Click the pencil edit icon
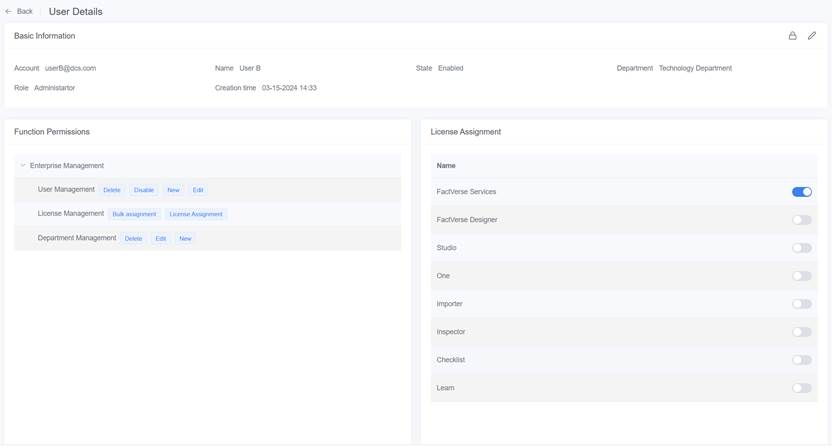 pyautogui.click(x=812, y=36)
